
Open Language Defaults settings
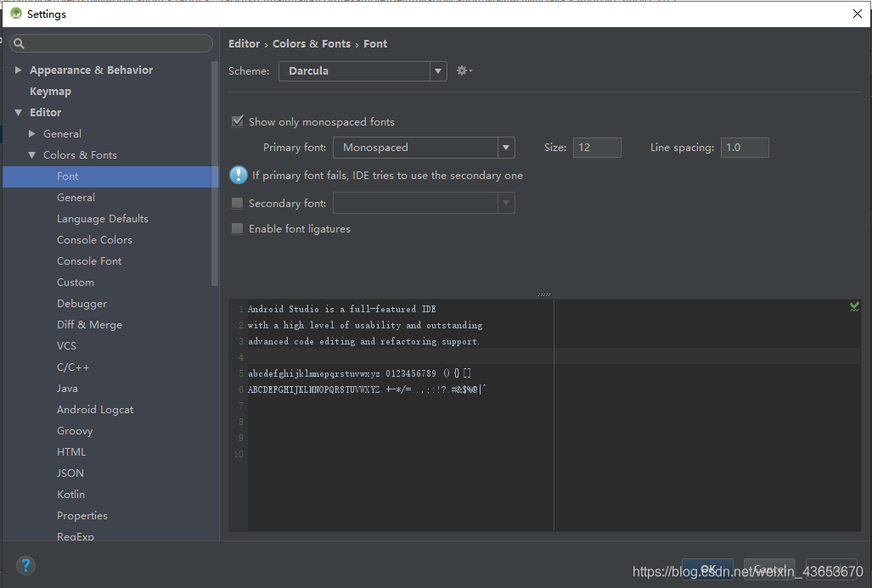[103, 218]
